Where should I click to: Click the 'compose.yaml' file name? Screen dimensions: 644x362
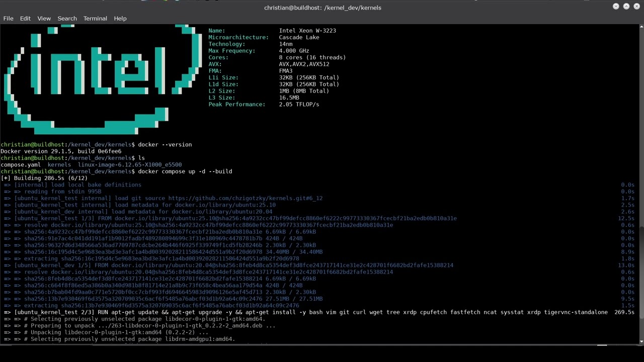pyautogui.click(x=21, y=165)
